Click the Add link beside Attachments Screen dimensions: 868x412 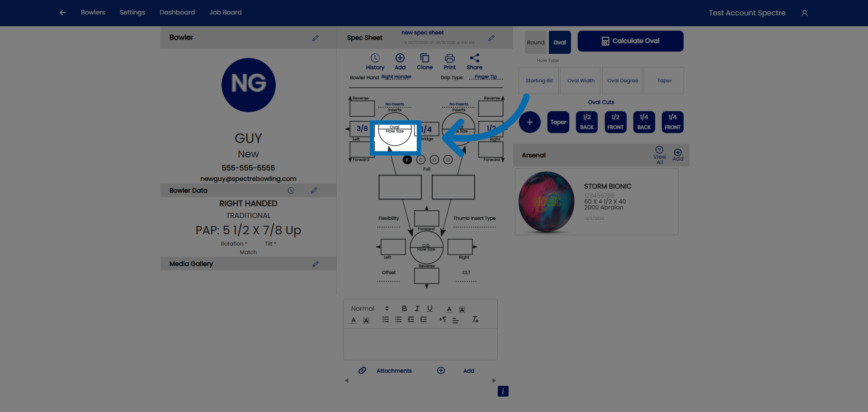[x=469, y=371]
